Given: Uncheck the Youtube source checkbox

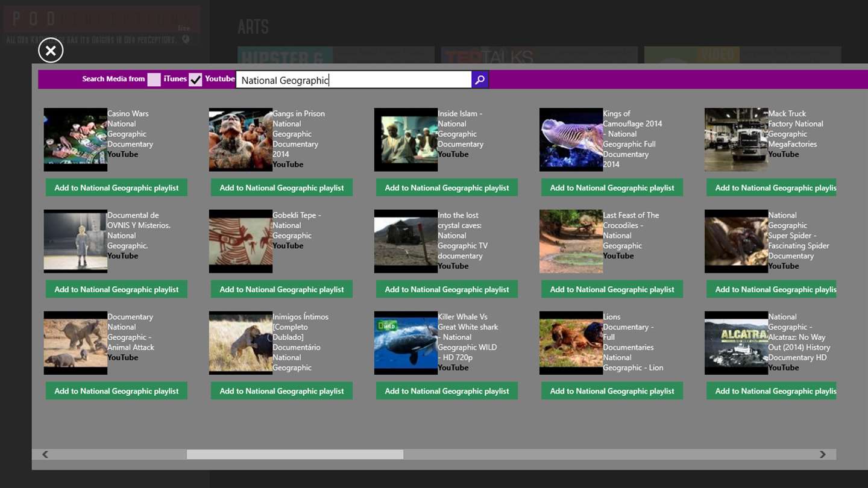Looking at the screenshot, I should tap(195, 80).
